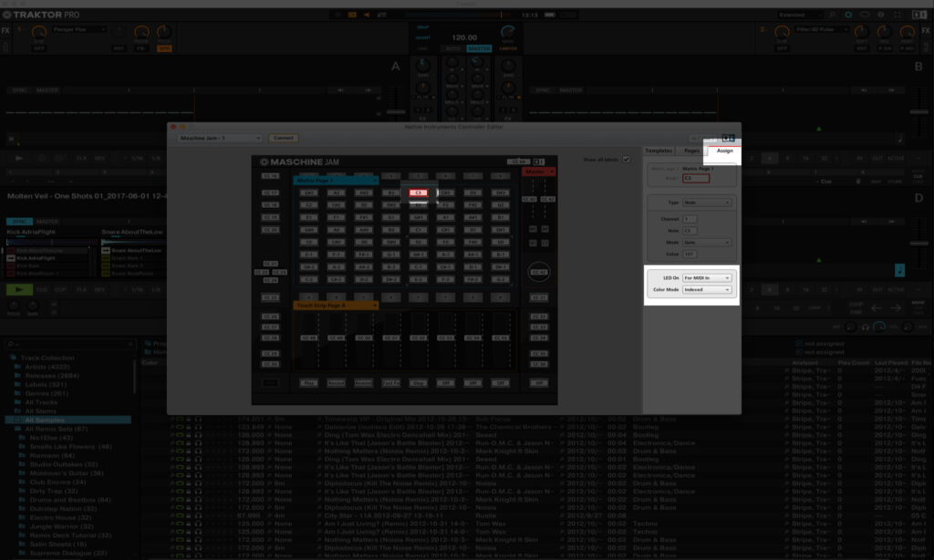This screenshot has height=560, width=934.
Task: Click the Traktor header search magnifier
Action: pos(832,15)
